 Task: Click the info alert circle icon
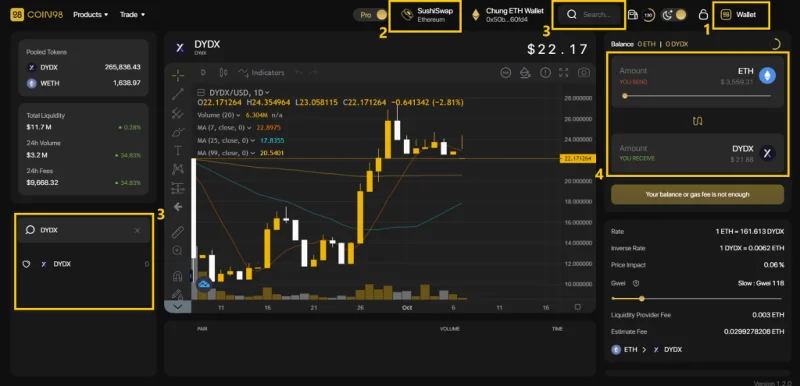coord(545,73)
